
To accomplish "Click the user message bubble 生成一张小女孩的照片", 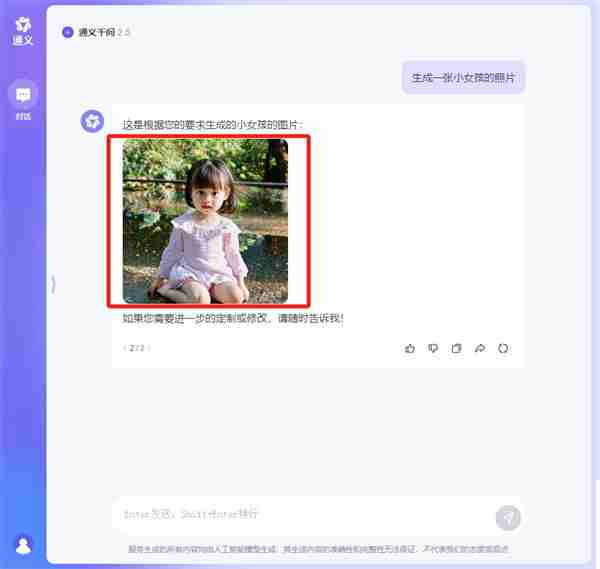I will tap(463, 78).
